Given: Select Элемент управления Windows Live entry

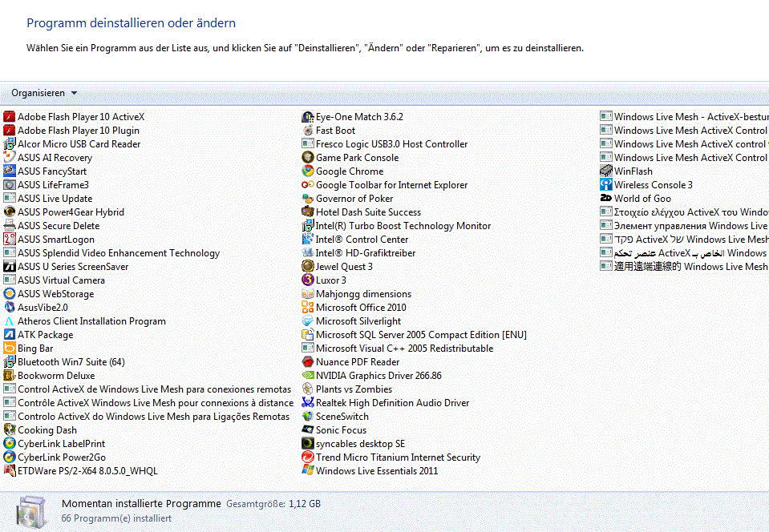Looking at the screenshot, I should (684, 226).
